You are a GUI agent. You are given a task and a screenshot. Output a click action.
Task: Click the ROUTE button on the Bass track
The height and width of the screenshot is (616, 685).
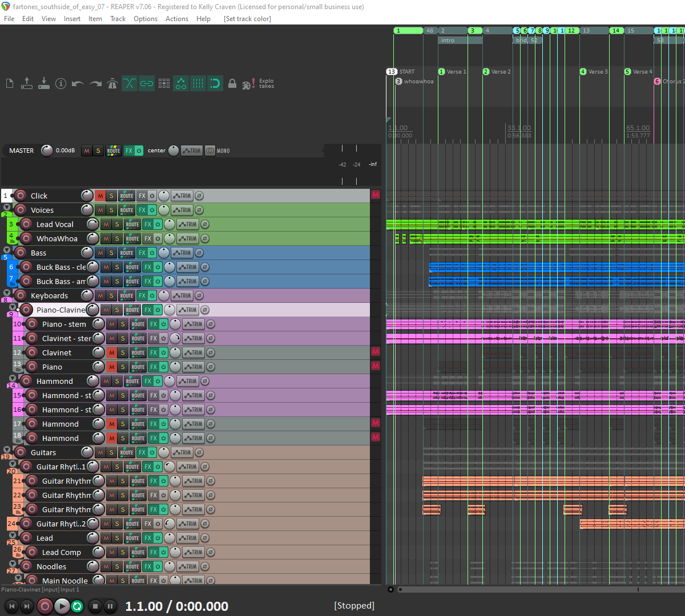(127, 253)
